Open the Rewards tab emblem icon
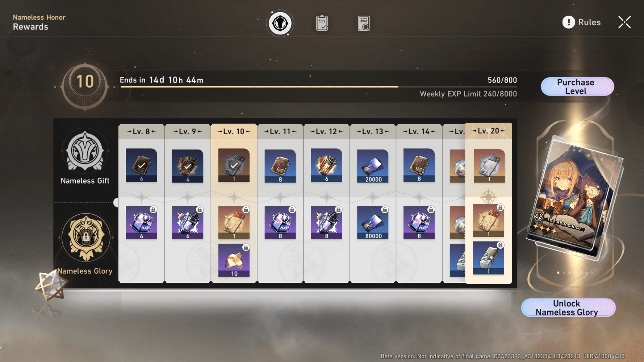The width and height of the screenshot is (644, 362). coord(280,23)
